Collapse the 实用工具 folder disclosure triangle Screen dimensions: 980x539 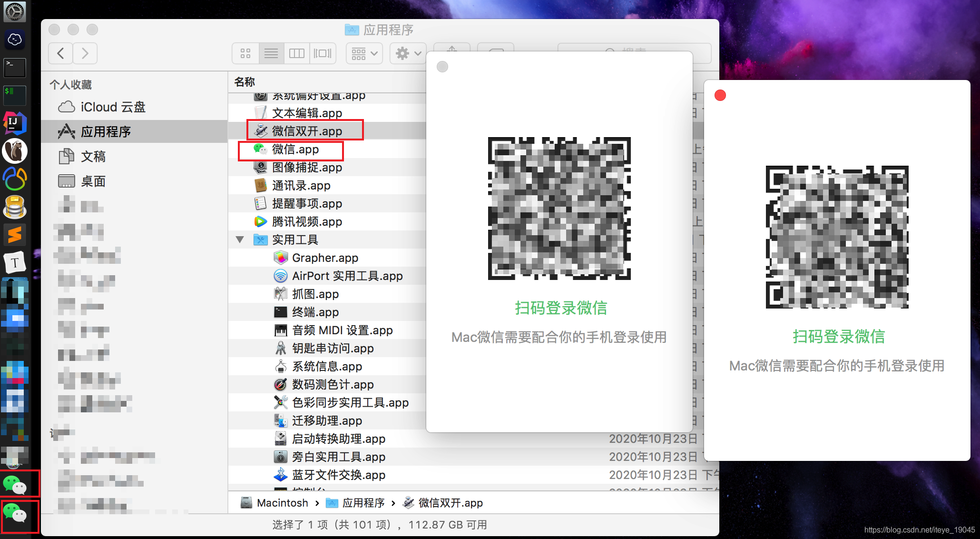[240, 240]
